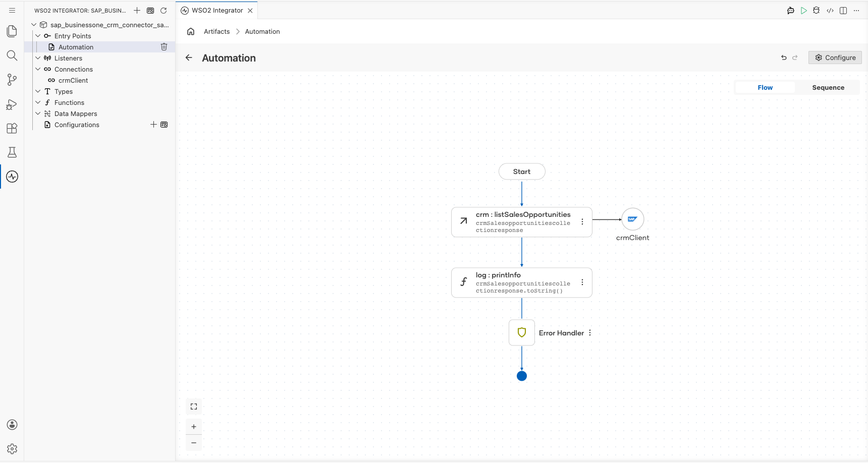Collapse the Data Mappers section
This screenshot has height=463, width=868.
point(38,113)
